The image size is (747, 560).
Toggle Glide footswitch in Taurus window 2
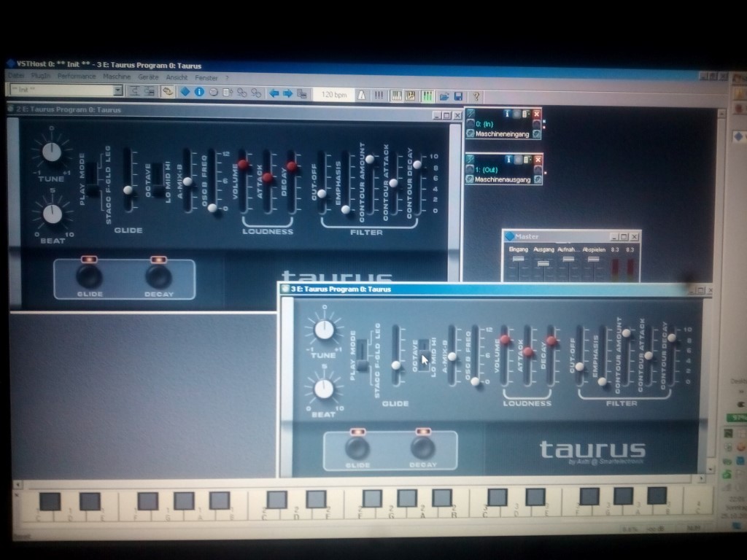(89, 275)
